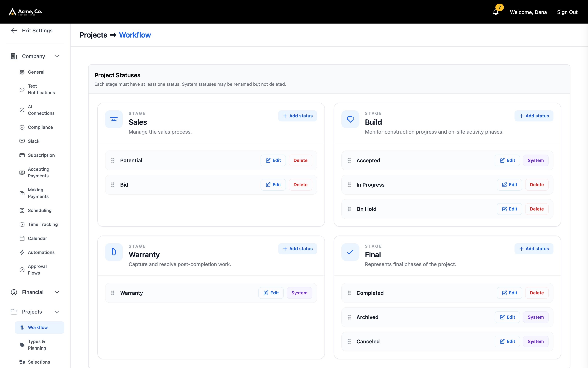Open Time Tracking settings
The image size is (588, 368).
click(39, 224)
